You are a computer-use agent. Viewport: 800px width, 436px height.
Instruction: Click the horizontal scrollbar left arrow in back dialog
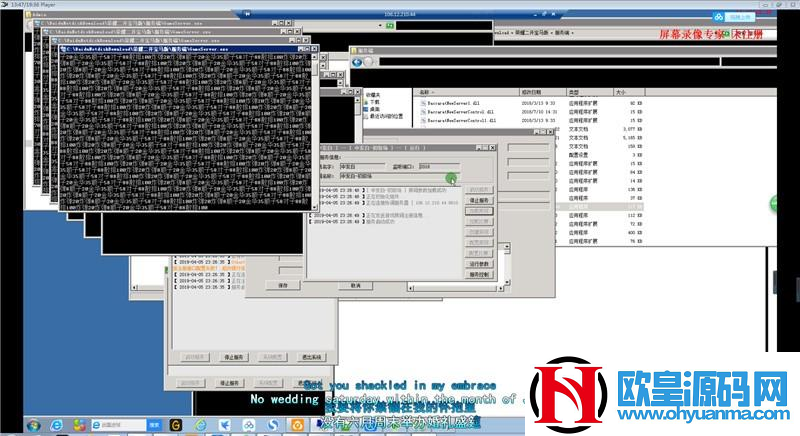pyautogui.click(x=411, y=288)
